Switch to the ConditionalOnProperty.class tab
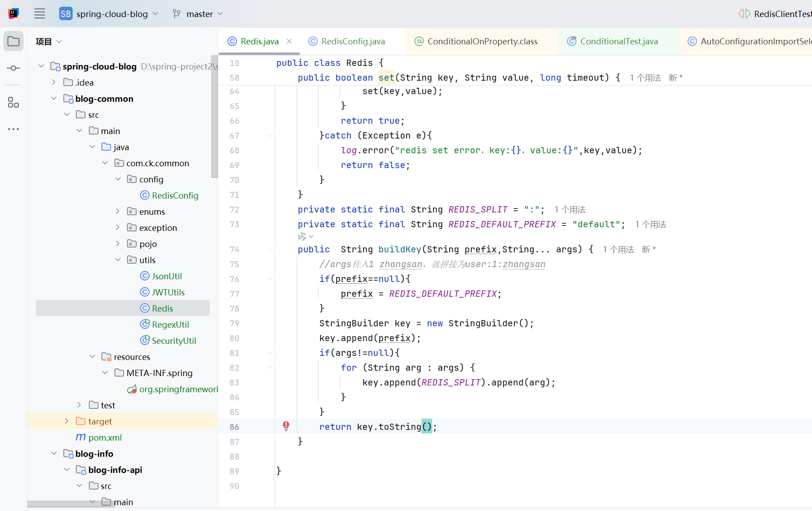Viewport: 812px width, 511px height. click(x=482, y=41)
